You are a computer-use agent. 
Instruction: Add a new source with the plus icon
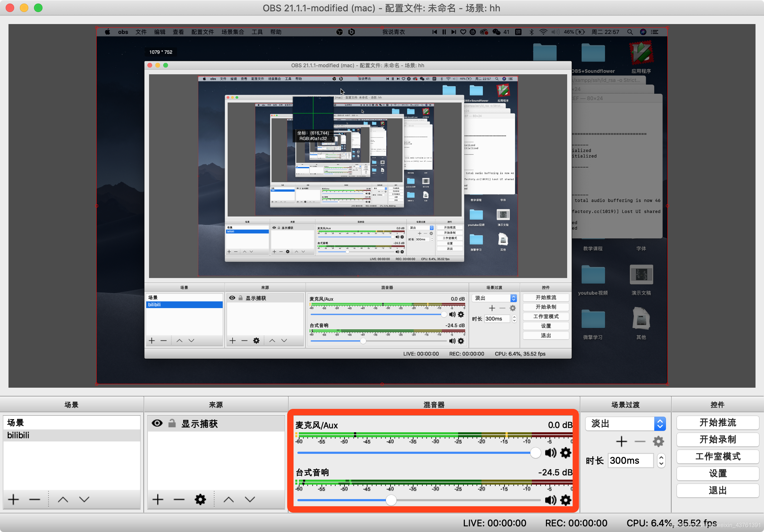tap(158, 499)
